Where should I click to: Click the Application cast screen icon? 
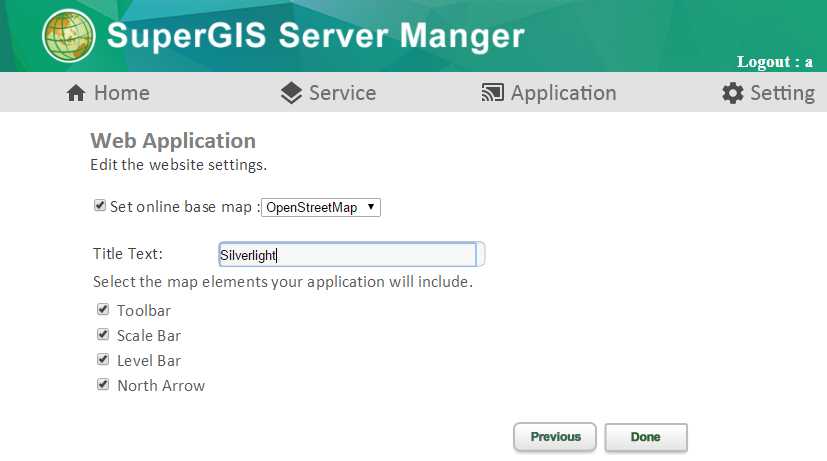(x=493, y=93)
